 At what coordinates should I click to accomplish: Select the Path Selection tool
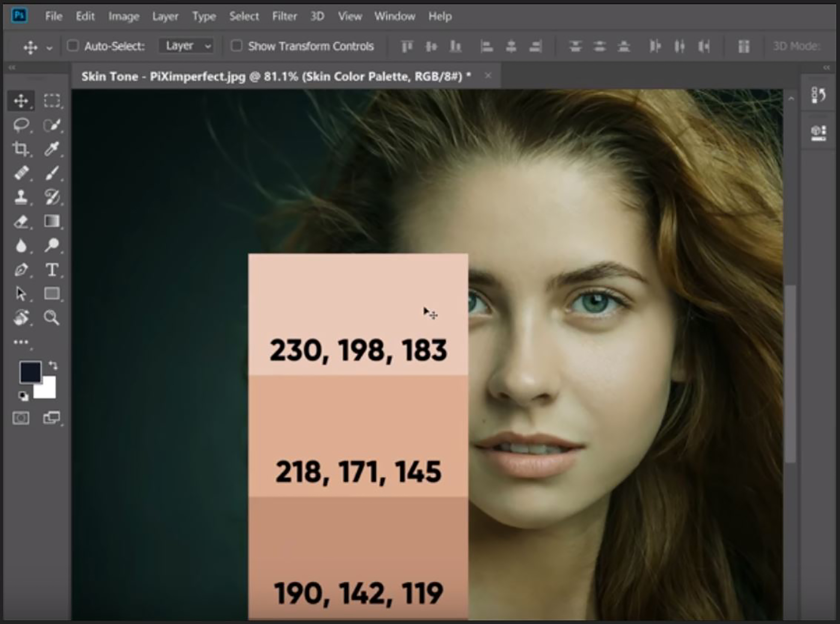click(21, 293)
